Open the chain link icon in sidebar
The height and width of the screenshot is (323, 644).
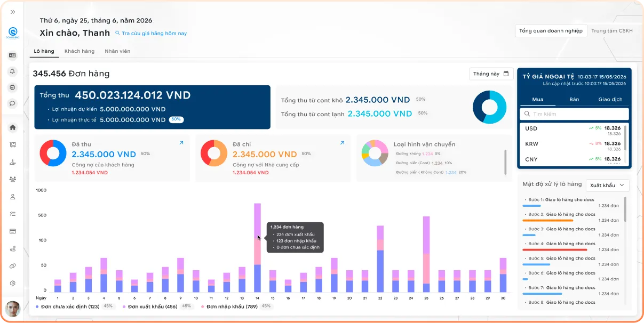13,266
